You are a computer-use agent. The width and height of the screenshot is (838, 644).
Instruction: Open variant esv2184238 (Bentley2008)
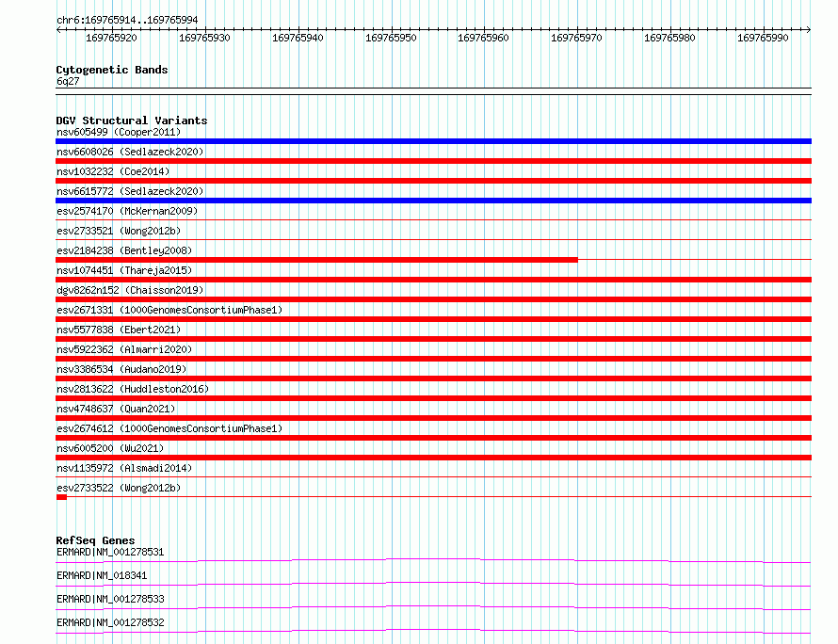pos(124,250)
